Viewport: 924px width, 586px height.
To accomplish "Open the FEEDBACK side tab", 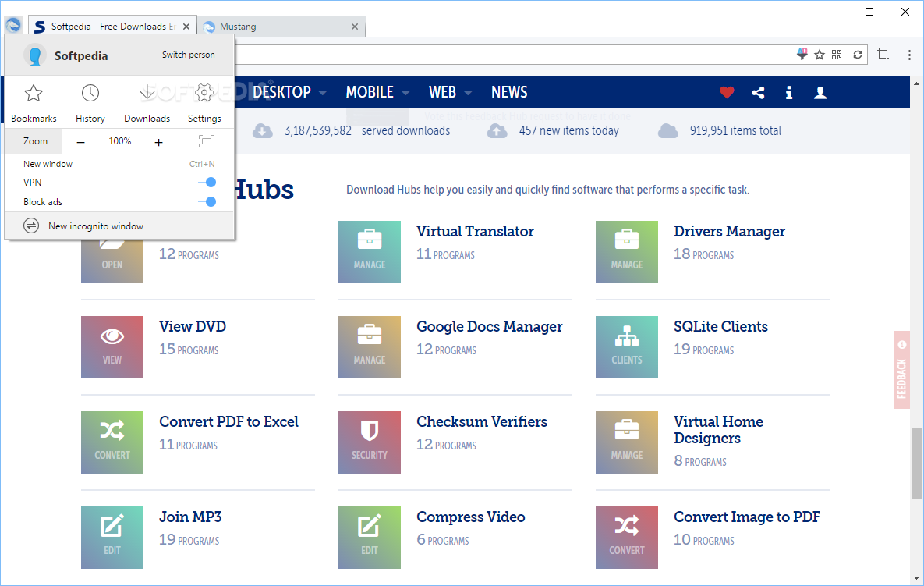I will [901, 370].
